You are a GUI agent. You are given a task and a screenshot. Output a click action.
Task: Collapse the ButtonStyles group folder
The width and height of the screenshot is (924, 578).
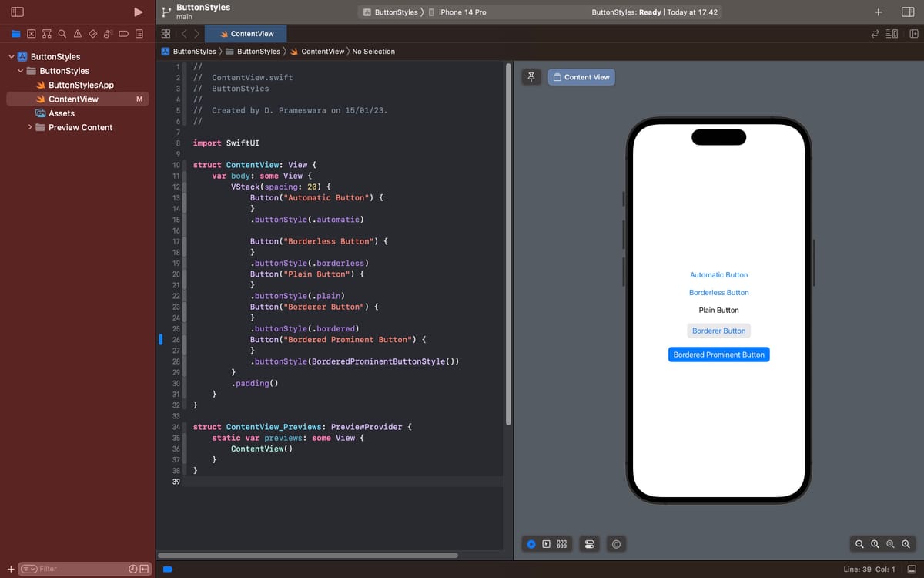[x=20, y=71]
